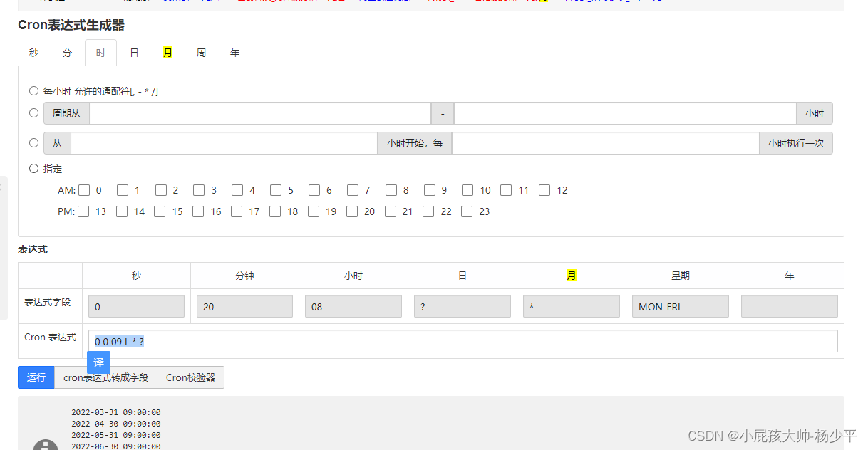Check hour 0 checkbox
The width and height of the screenshot is (868, 450).
click(83, 190)
